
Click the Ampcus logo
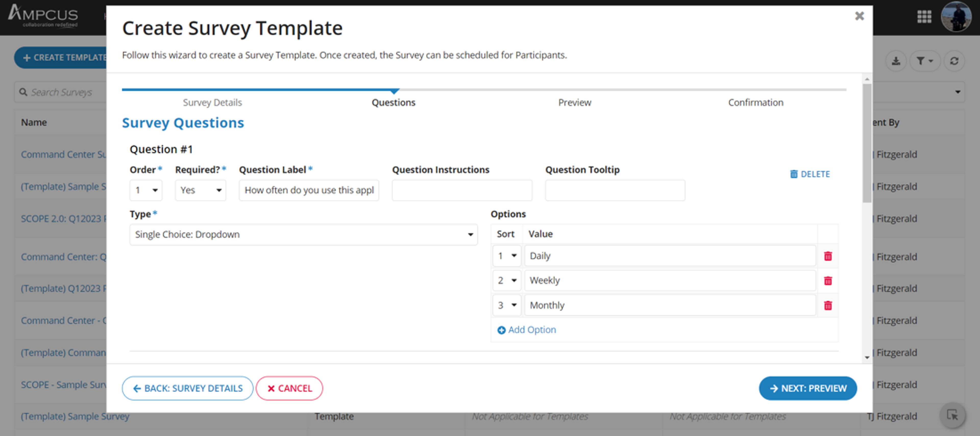[x=43, y=16]
